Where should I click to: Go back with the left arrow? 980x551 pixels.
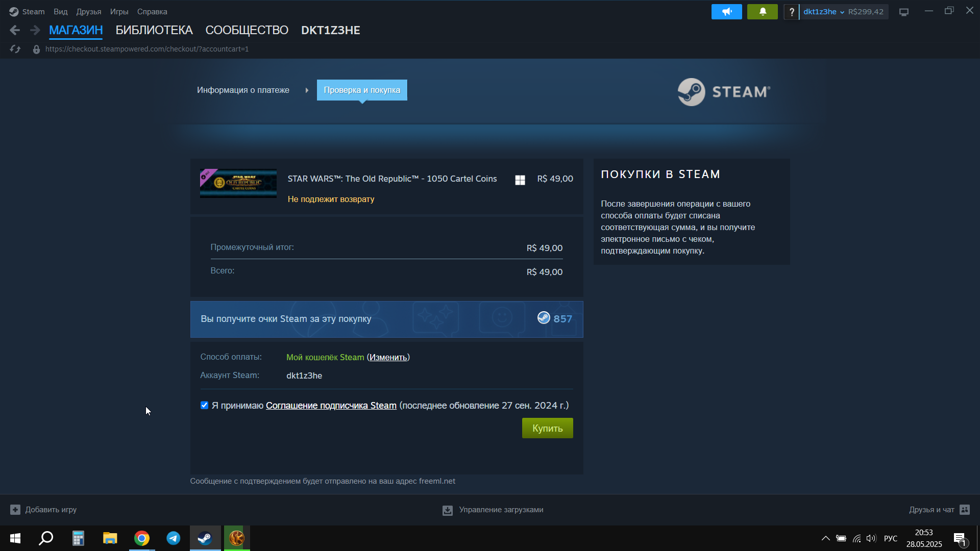click(15, 30)
